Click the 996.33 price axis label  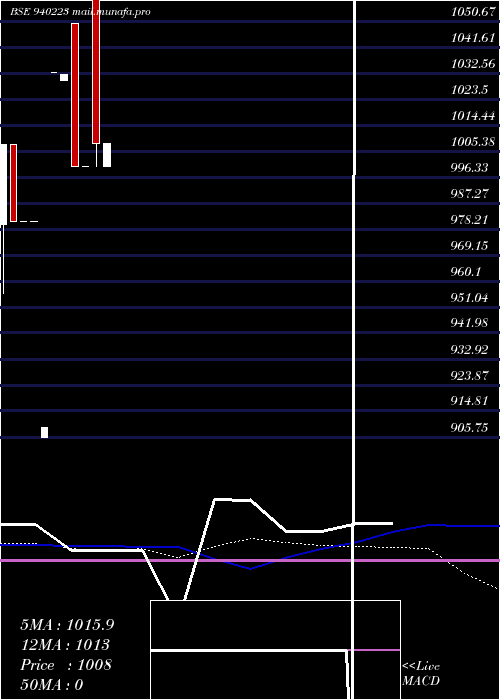pyautogui.click(x=469, y=168)
